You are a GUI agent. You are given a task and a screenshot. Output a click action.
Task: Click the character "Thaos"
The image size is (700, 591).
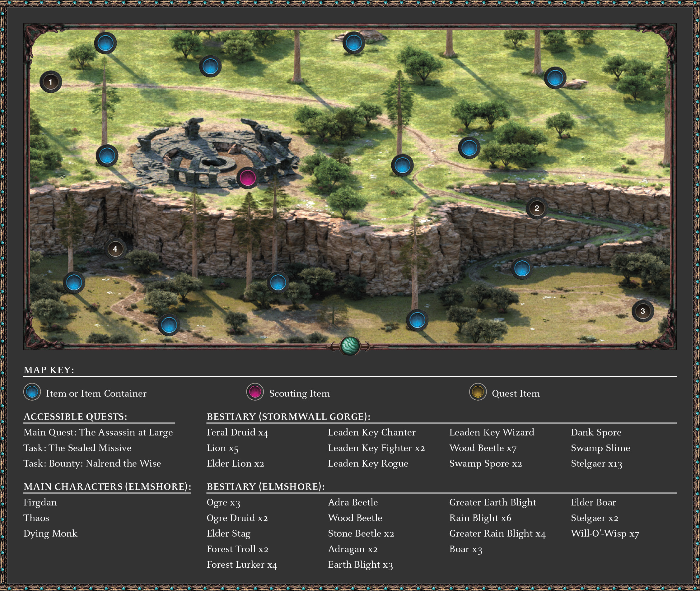click(36, 518)
